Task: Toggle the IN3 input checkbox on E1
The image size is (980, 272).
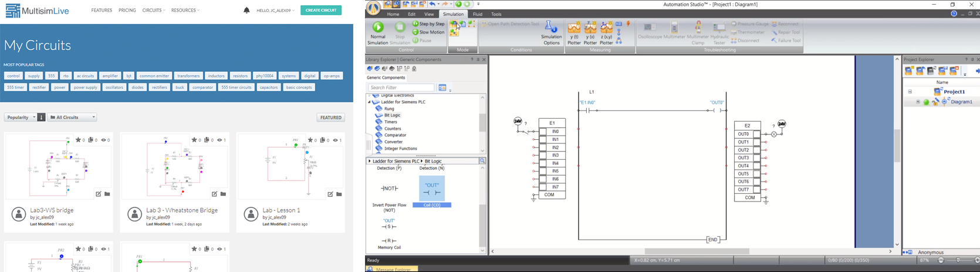Action: pos(543,156)
